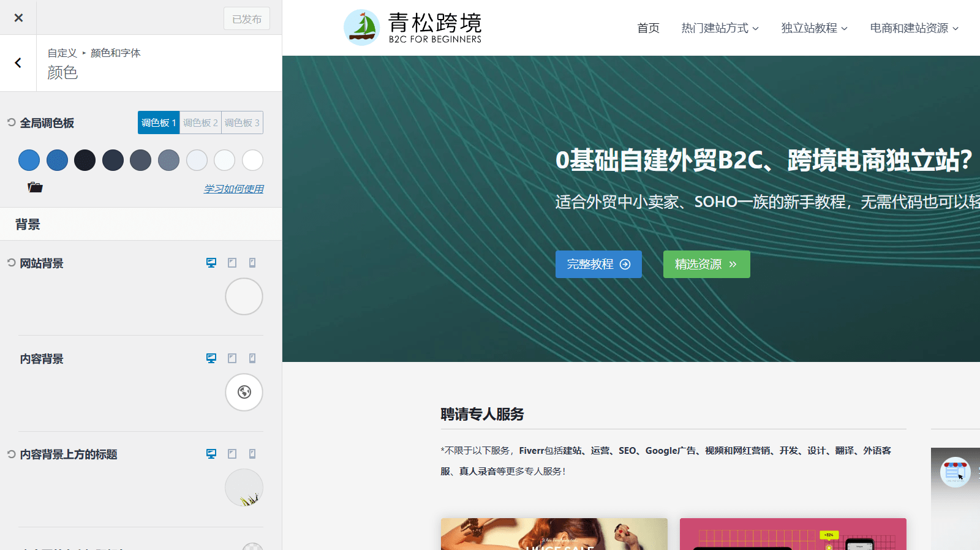This screenshot has height=550, width=980.
Task: Switch 网站背景 to tablet view
Action: (x=232, y=263)
